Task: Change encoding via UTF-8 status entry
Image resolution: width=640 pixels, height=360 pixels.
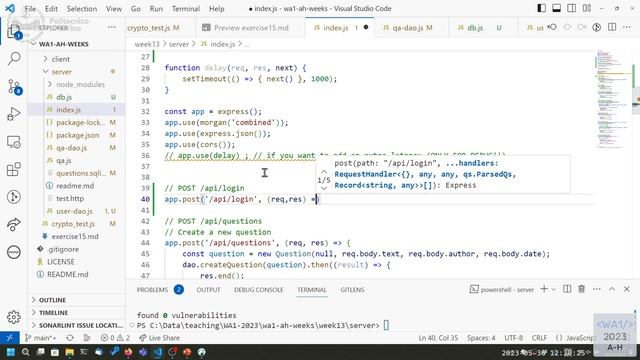Action: [513, 338]
